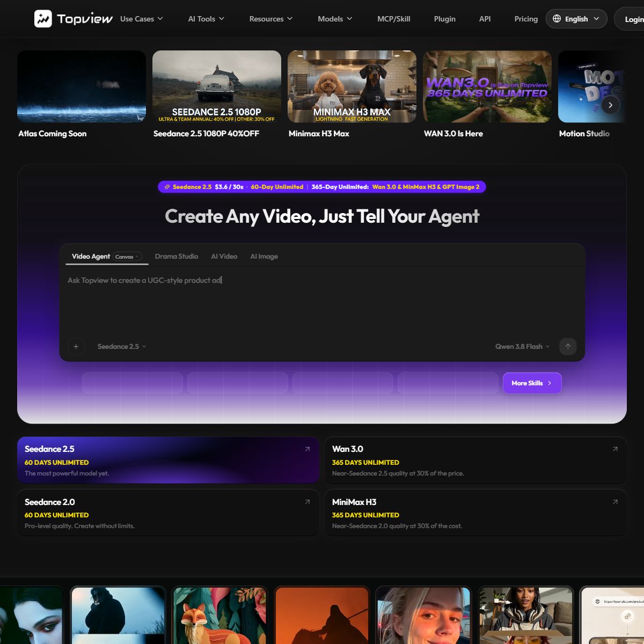Open the woman with headphones gallery thumbnail
The image size is (644, 644).
click(525, 615)
